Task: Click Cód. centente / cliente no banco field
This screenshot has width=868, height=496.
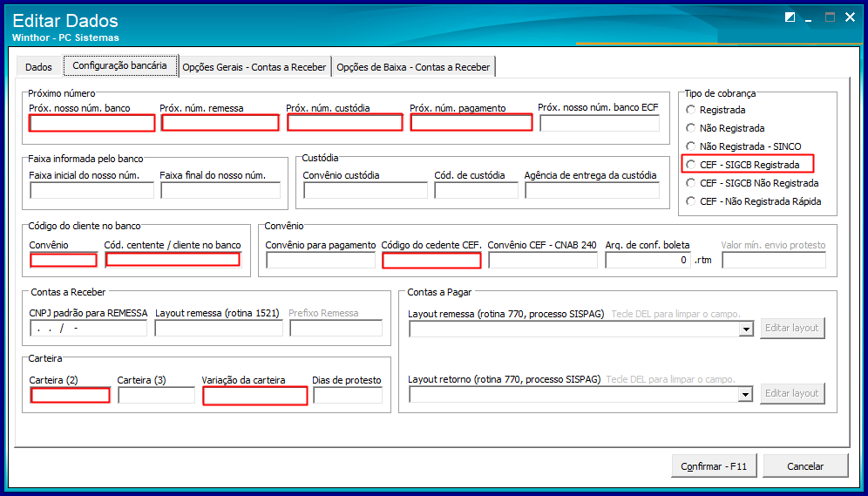Action: (173, 260)
